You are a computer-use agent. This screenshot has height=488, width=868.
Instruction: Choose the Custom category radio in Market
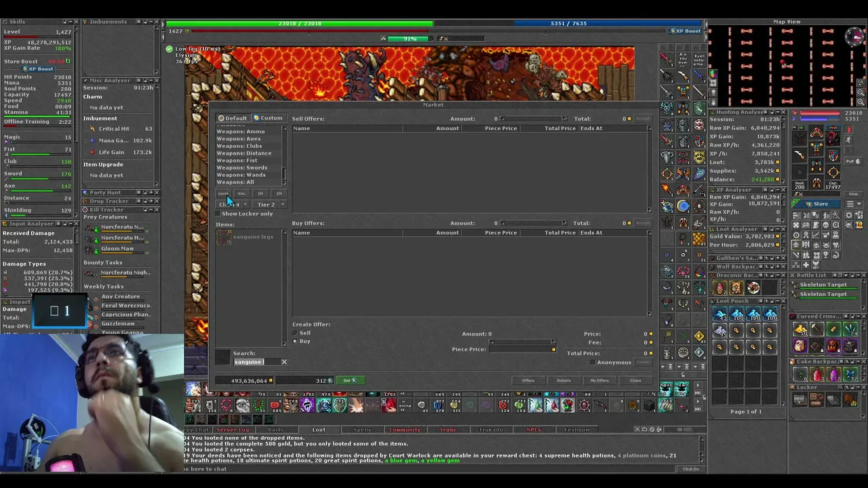pyautogui.click(x=268, y=119)
